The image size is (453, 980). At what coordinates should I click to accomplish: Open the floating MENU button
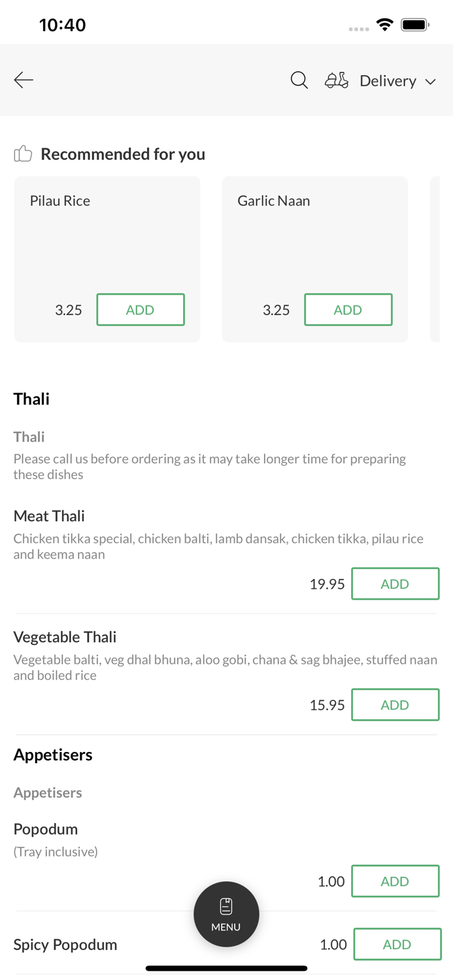click(226, 913)
